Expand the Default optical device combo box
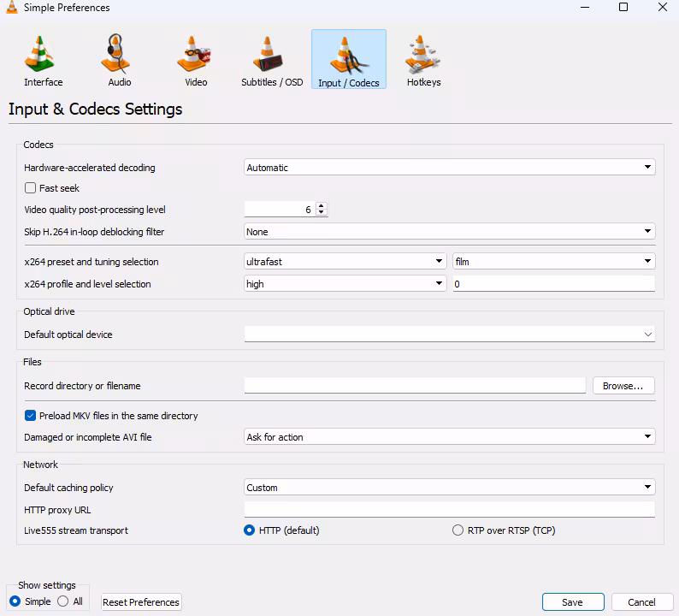 (450, 334)
